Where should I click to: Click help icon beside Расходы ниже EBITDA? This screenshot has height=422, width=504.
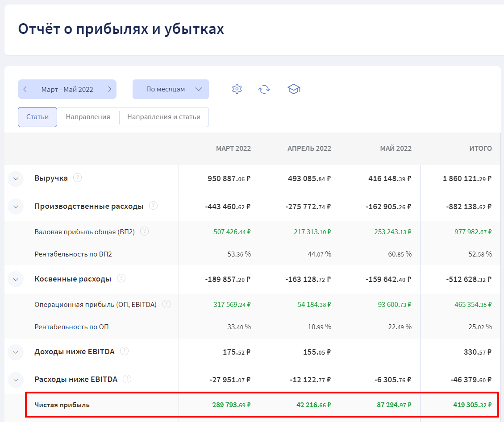(x=127, y=379)
